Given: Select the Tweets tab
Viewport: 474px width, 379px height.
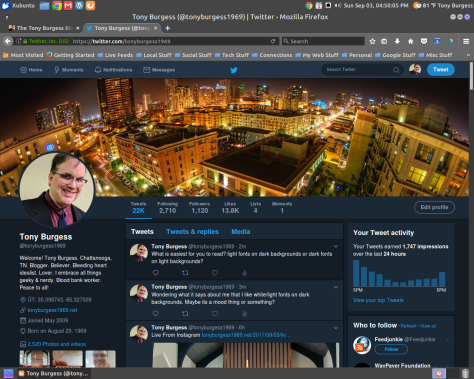Looking at the screenshot, I should click(142, 232).
